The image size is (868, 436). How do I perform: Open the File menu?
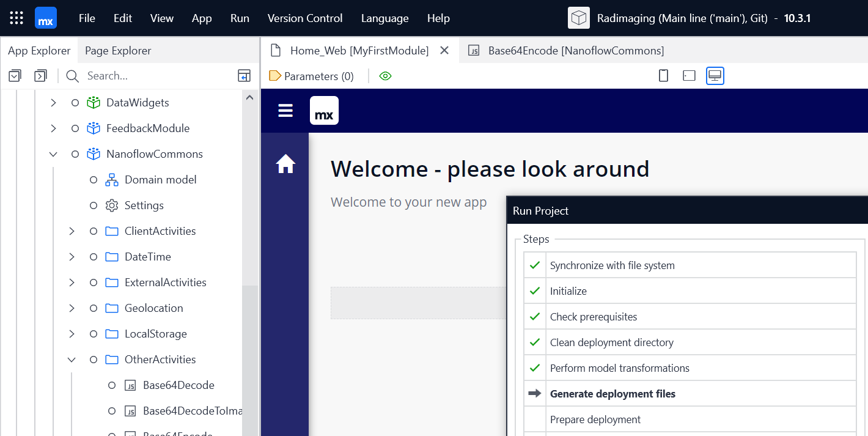(x=87, y=18)
